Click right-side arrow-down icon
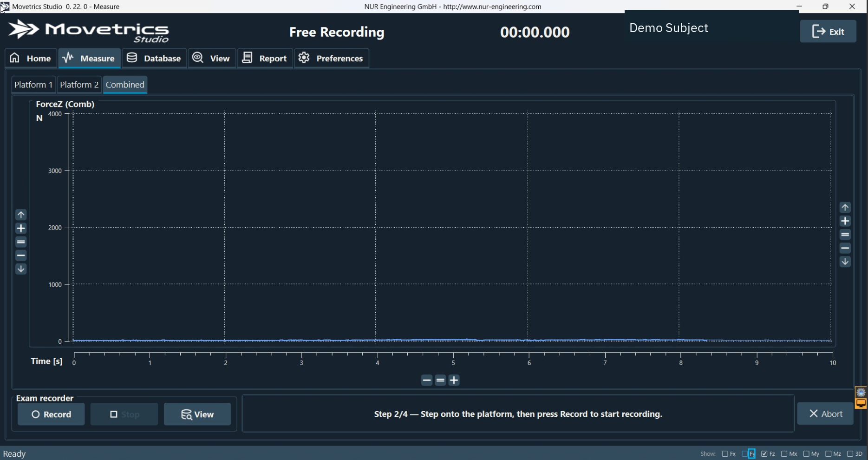This screenshot has height=460, width=868. (x=845, y=262)
